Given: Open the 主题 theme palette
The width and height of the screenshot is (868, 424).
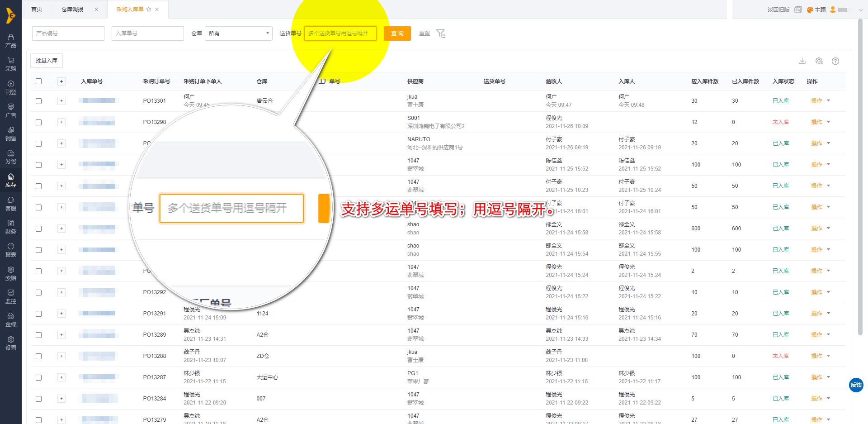Looking at the screenshot, I should point(816,10).
